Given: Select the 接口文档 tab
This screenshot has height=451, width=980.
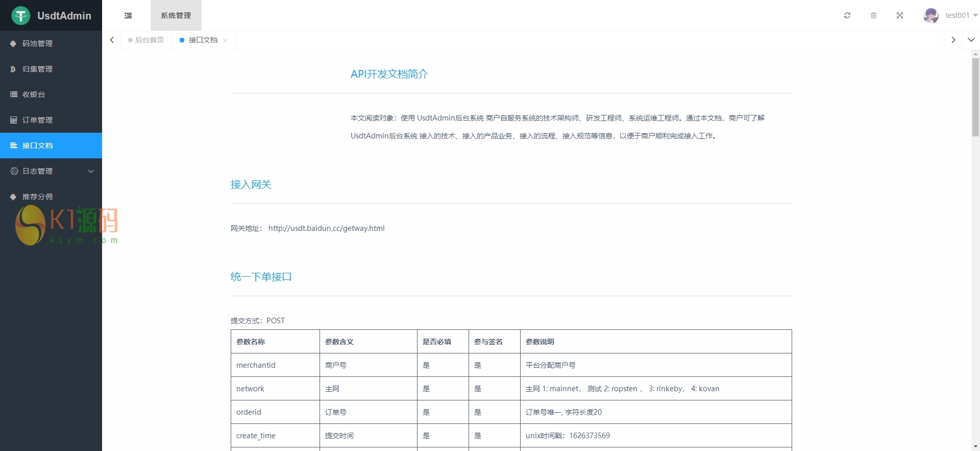Looking at the screenshot, I should (x=203, y=40).
